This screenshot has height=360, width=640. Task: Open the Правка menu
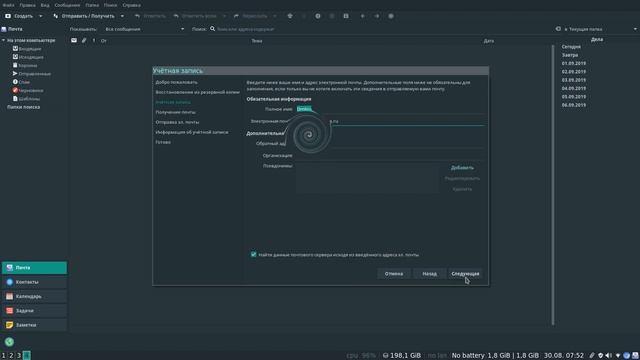tap(27, 5)
